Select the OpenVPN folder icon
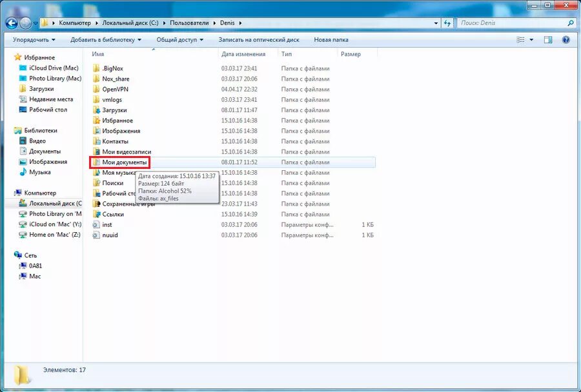 (x=96, y=89)
